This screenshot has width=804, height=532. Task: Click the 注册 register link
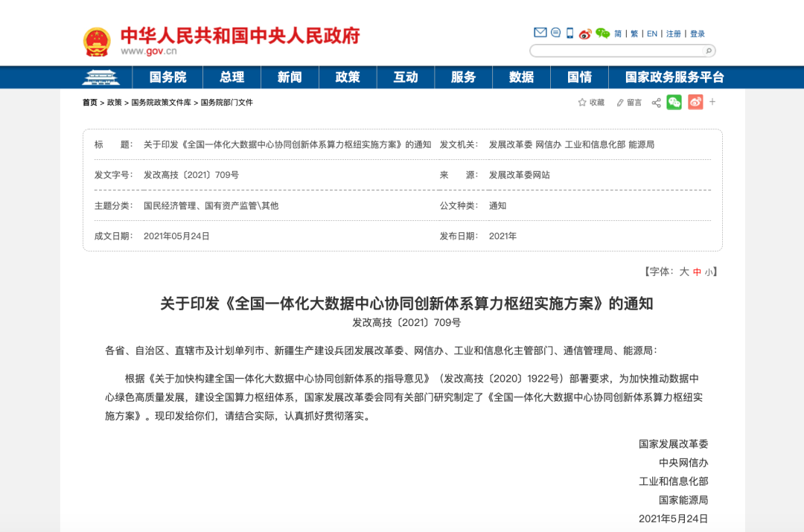(673, 33)
